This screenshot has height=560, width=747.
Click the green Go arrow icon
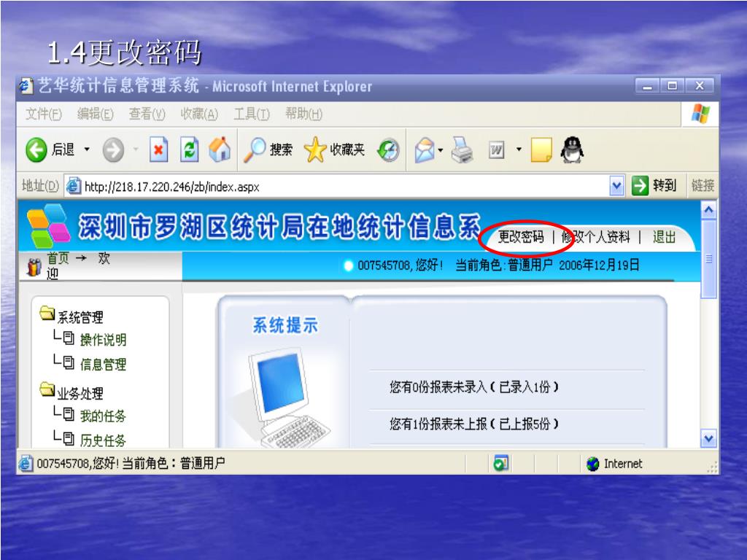pos(640,185)
